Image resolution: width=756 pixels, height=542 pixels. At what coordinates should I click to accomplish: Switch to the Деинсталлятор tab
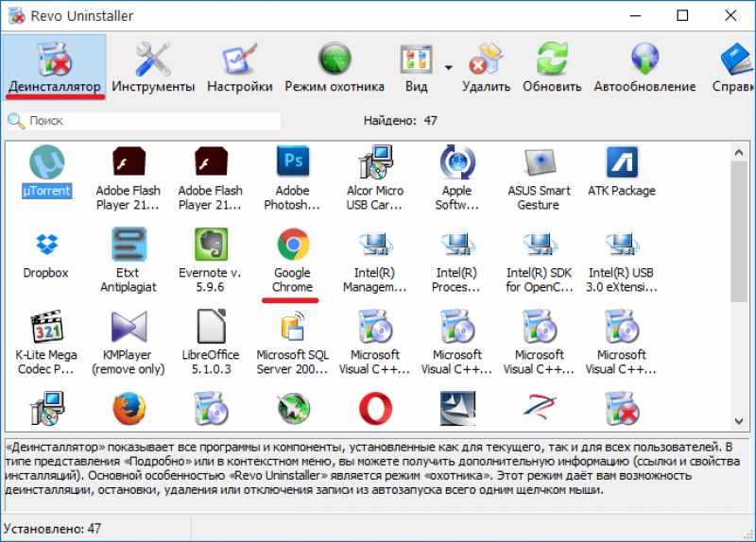click(55, 67)
